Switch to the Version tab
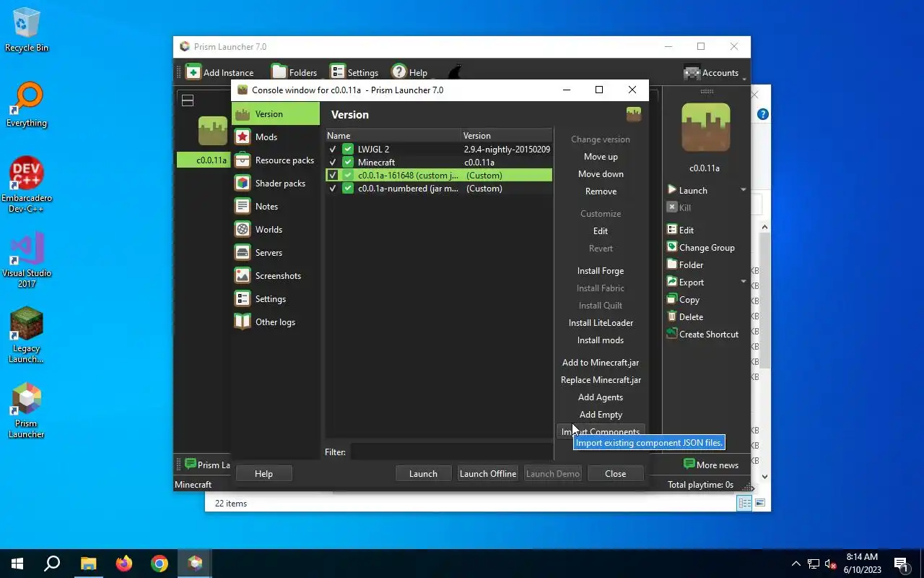Image resolution: width=924 pixels, height=578 pixels. 276,114
